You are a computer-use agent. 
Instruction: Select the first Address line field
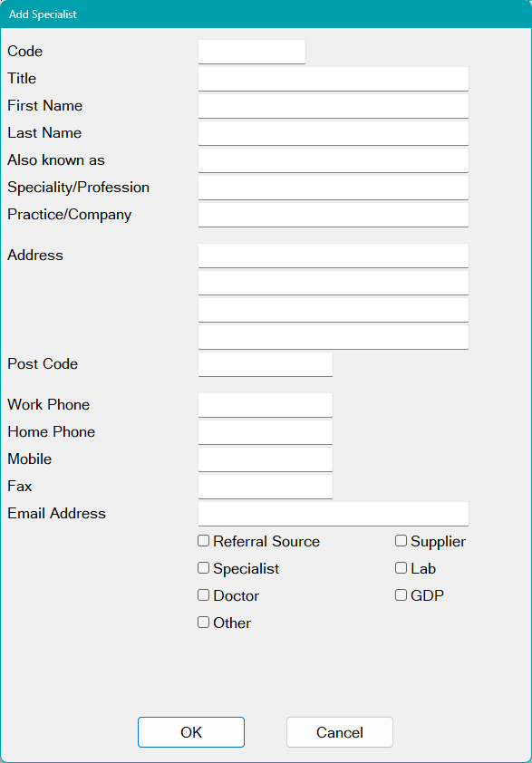coord(333,255)
